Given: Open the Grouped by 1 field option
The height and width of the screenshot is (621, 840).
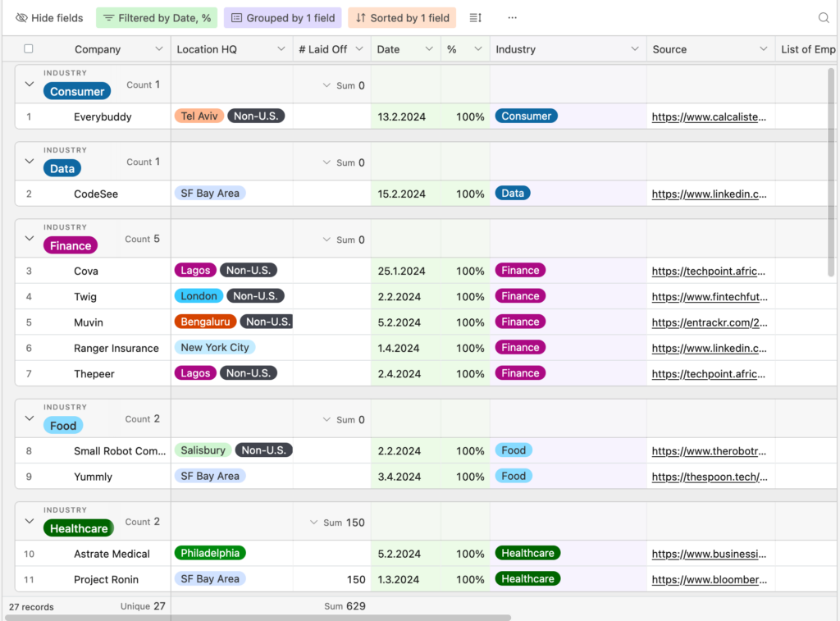Looking at the screenshot, I should (x=283, y=18).
